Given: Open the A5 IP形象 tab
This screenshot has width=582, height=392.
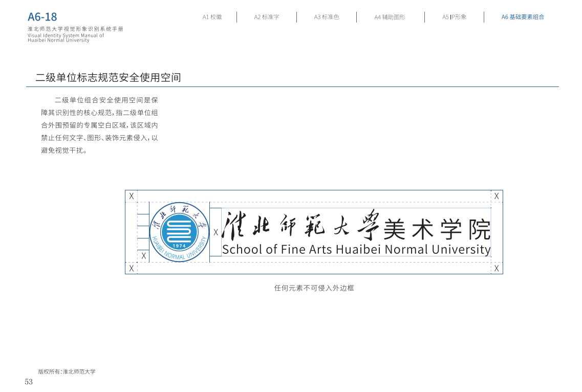Looking at the screenshot, I should point(455,17).
